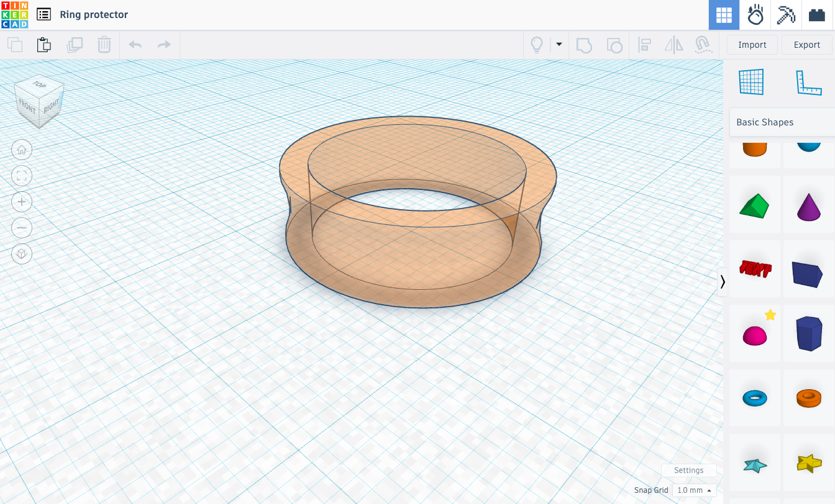Open the Snap Grid 1.0 mm dropdown
The height and width of the screenshot is (504, 835).
pyautogui.click(x=694, y=490)
